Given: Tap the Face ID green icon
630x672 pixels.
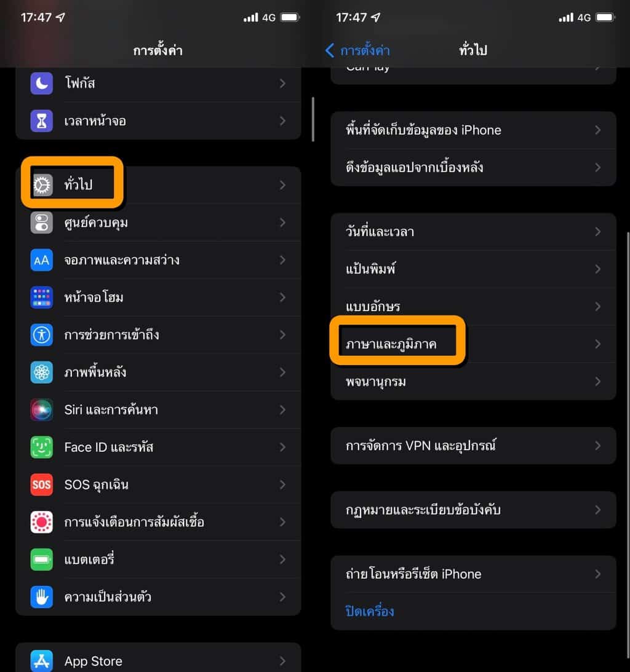Looking at the screenshot, I should (x=42, y=447).
